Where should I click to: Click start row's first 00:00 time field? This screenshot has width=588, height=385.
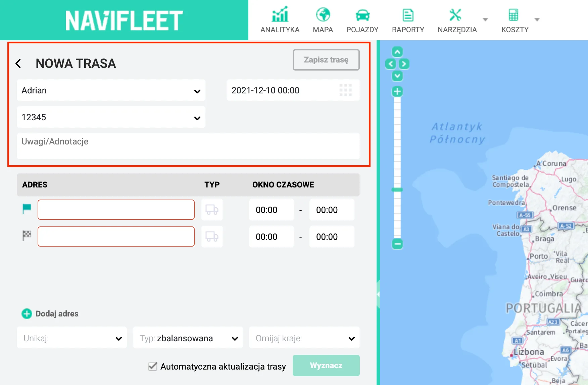(272, 210)
